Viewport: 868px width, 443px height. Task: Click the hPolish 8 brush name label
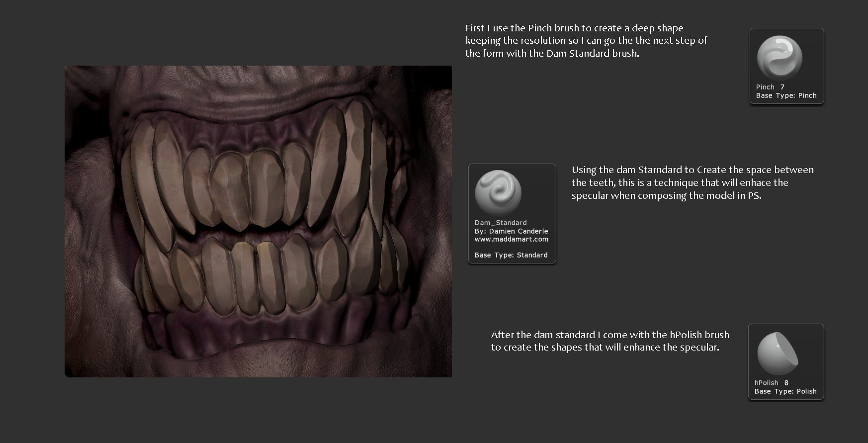[x=771, y=383]
